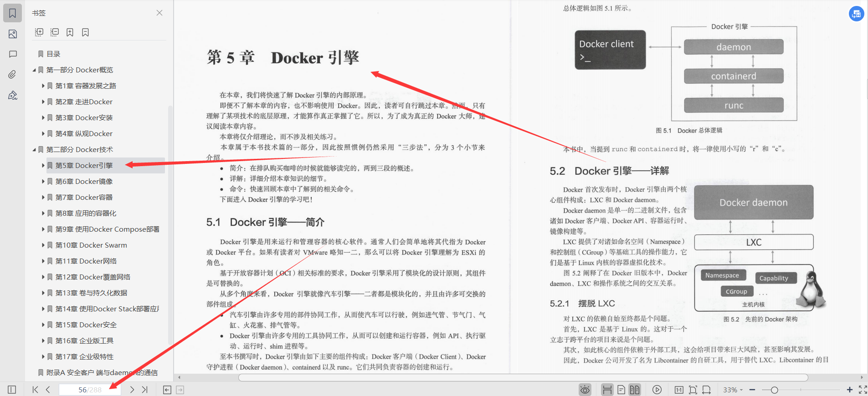Toggle eye protection mode

(585, 390)
